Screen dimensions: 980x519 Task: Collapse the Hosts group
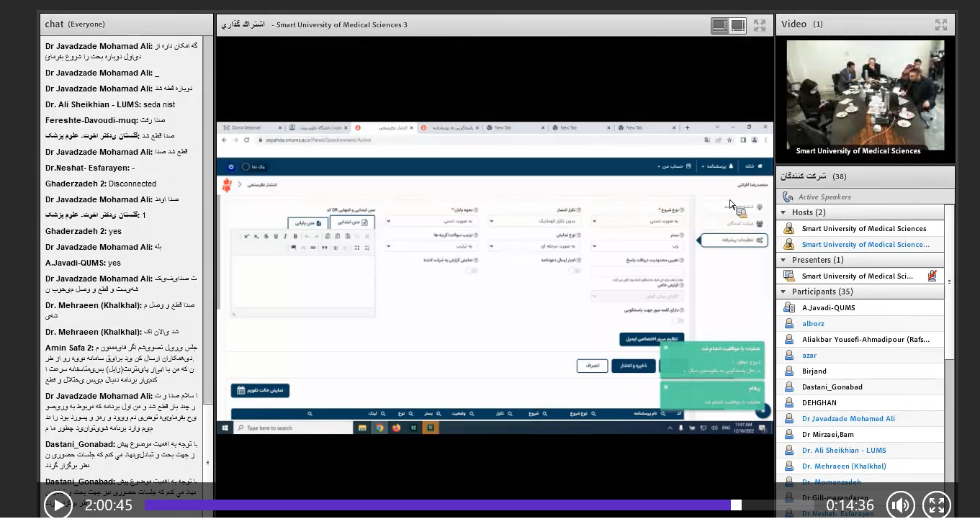(783, 212)
